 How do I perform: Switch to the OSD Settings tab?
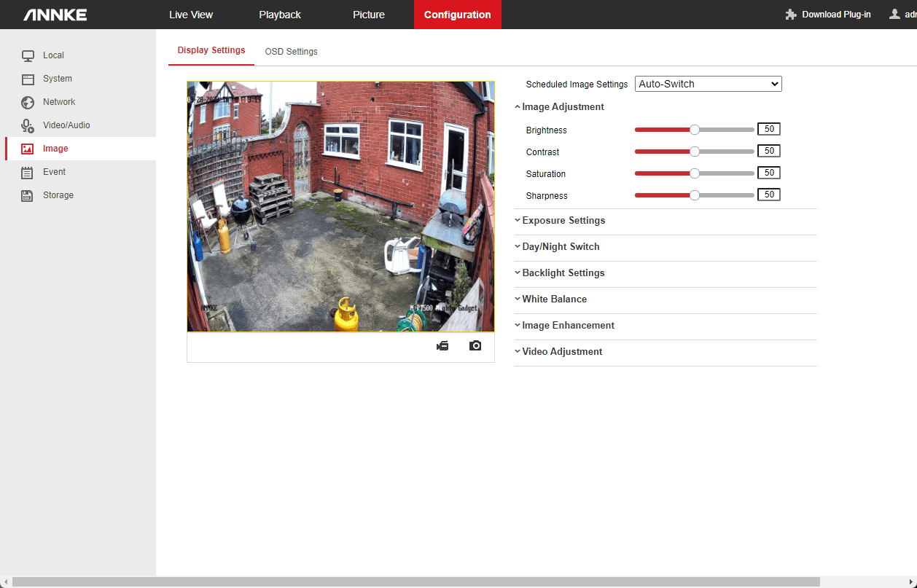[x=291, y=52]
